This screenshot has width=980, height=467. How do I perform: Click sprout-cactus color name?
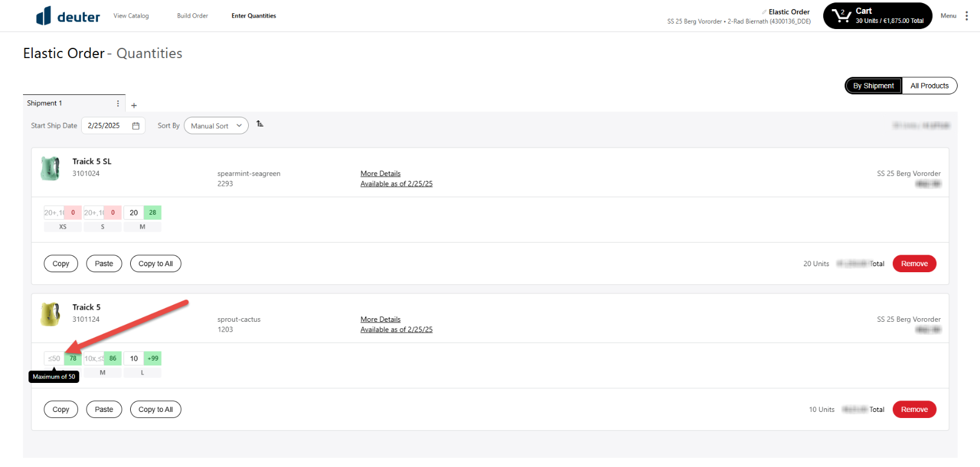(x=239, y=319)
